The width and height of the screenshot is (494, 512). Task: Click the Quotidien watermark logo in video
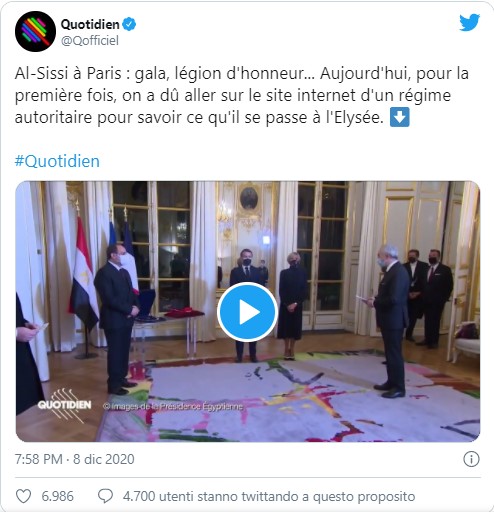click(64, 404)
